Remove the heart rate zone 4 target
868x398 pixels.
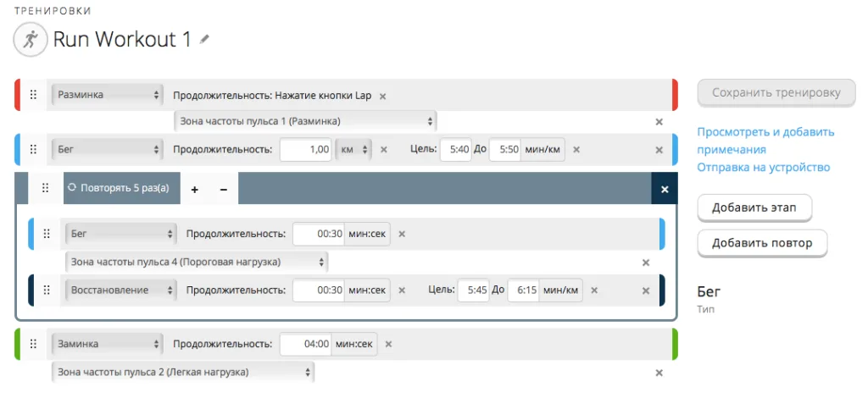click(x=645, y=263)
